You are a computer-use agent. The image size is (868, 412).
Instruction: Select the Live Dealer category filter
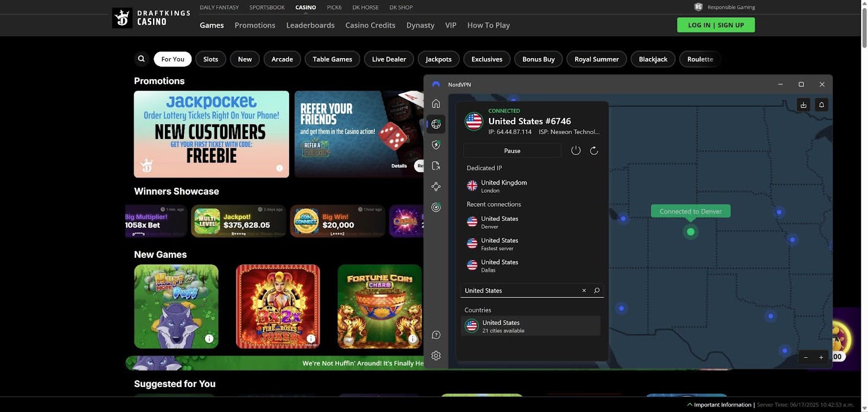point(389,59)
